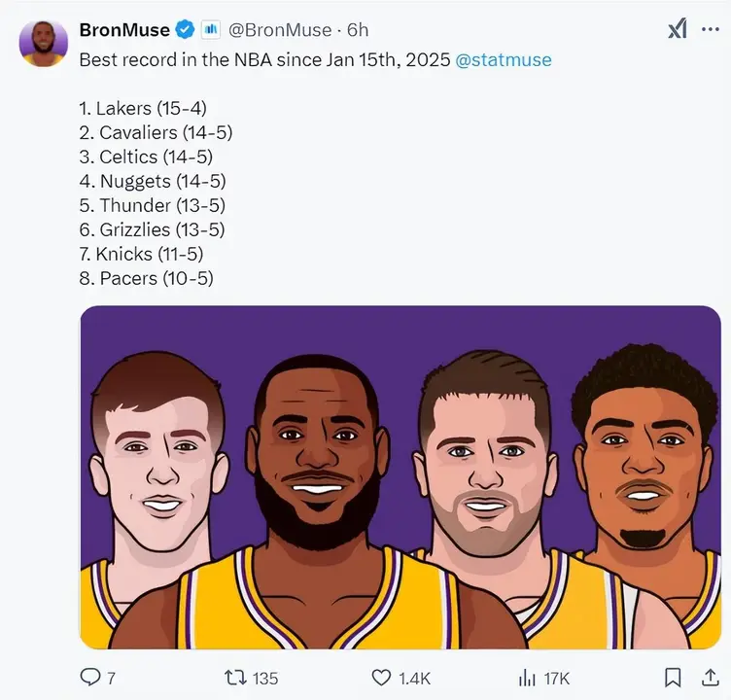Share the tweet via upload arrow icon

click(710, 677)
